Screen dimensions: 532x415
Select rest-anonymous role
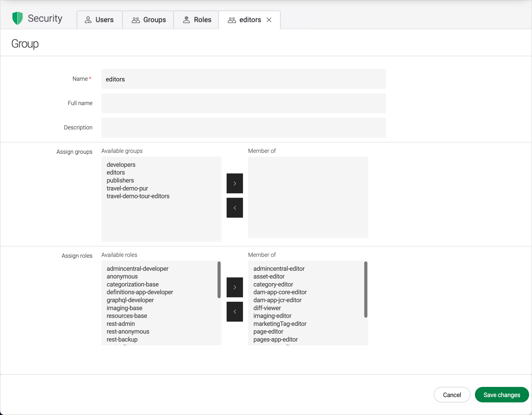point(128,331)
